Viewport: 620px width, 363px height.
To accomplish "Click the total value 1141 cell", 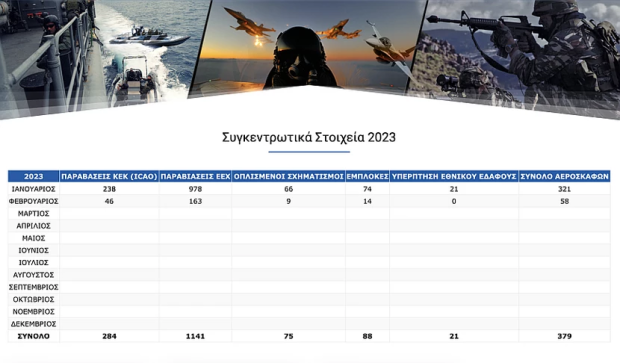I will pos(195,336).
